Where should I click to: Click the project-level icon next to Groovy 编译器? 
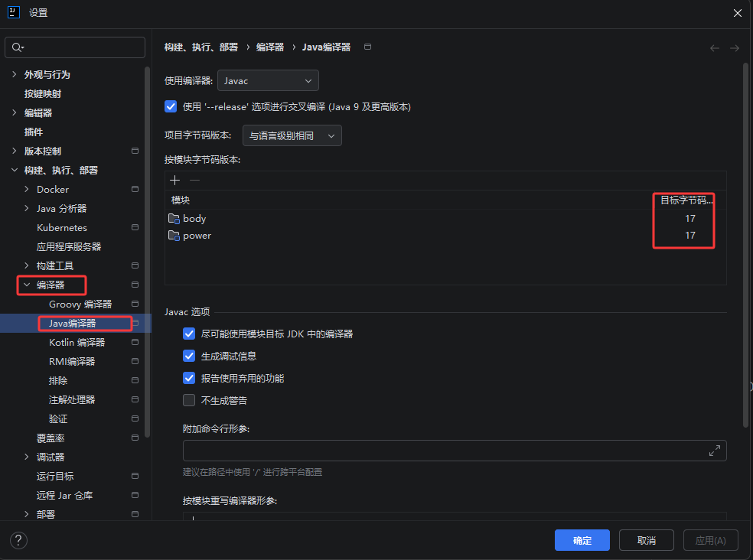[x=135, y=304]
